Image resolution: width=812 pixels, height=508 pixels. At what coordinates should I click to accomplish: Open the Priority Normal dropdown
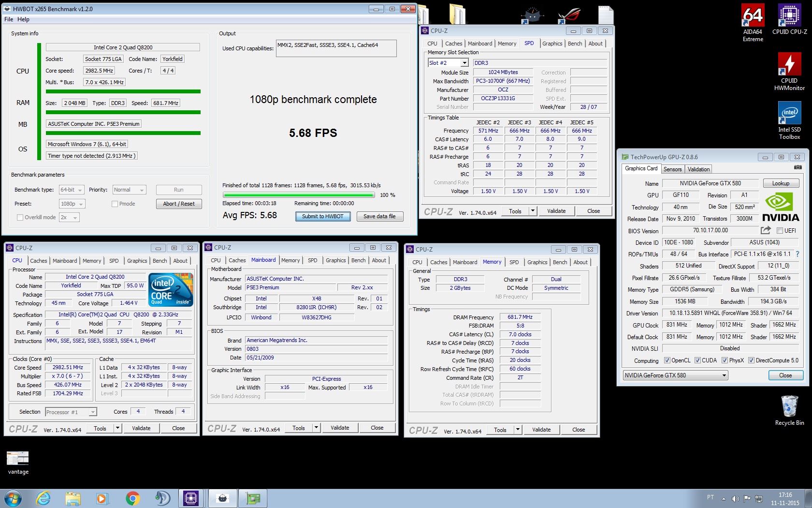(x=129, y=190)
